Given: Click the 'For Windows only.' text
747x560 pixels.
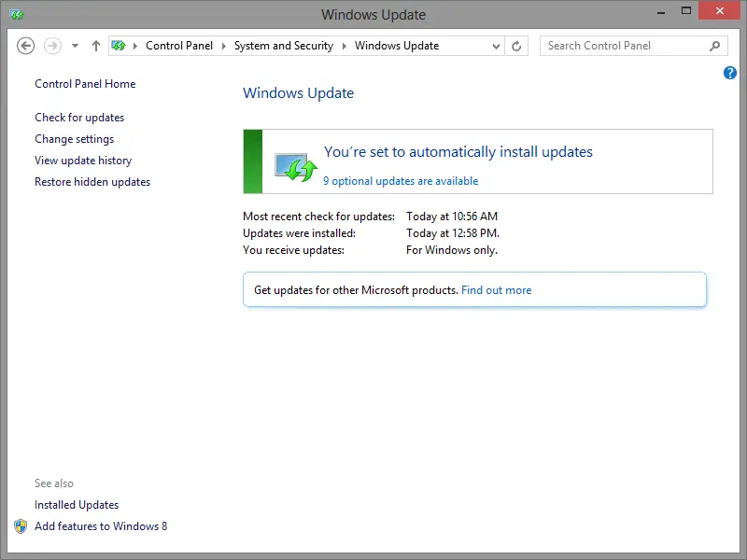Looking at the screenshot, I should pyautogui.click(x=452, y=250).
